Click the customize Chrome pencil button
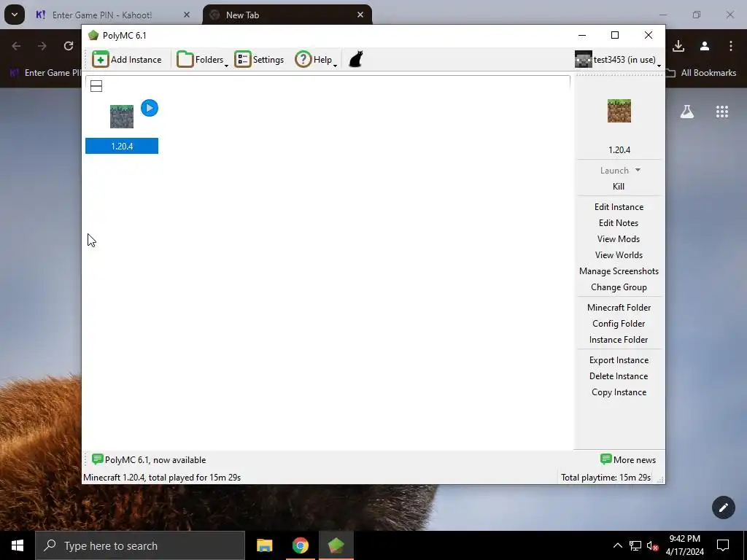 click(x=724, y=507)
